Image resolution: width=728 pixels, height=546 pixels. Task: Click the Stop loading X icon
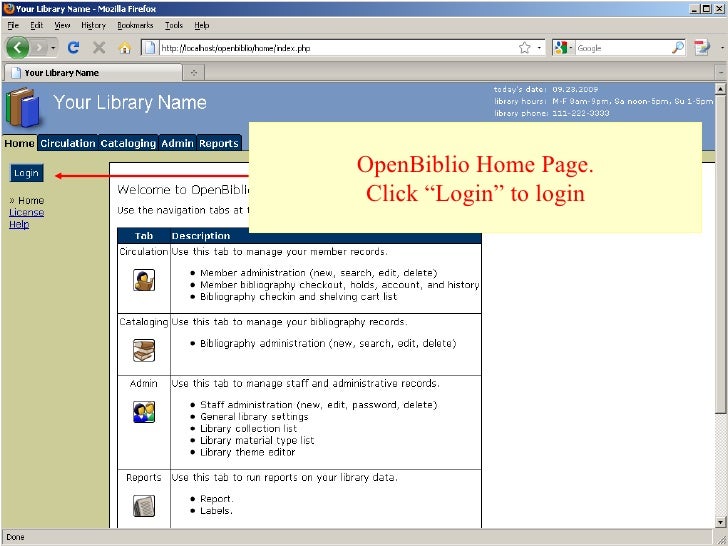tap(99, 47)
